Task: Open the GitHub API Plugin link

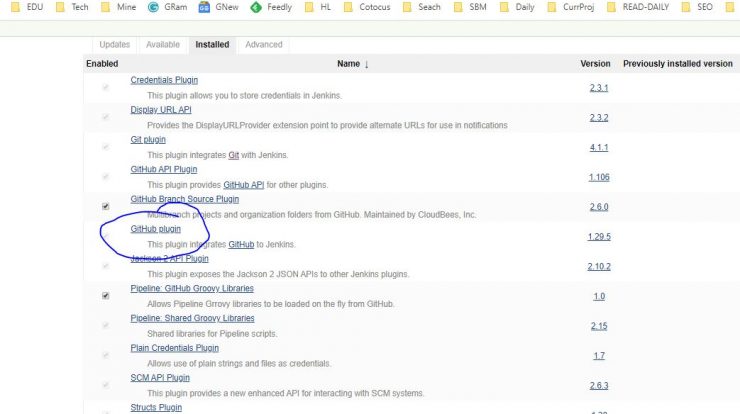Action: [164, 169]
